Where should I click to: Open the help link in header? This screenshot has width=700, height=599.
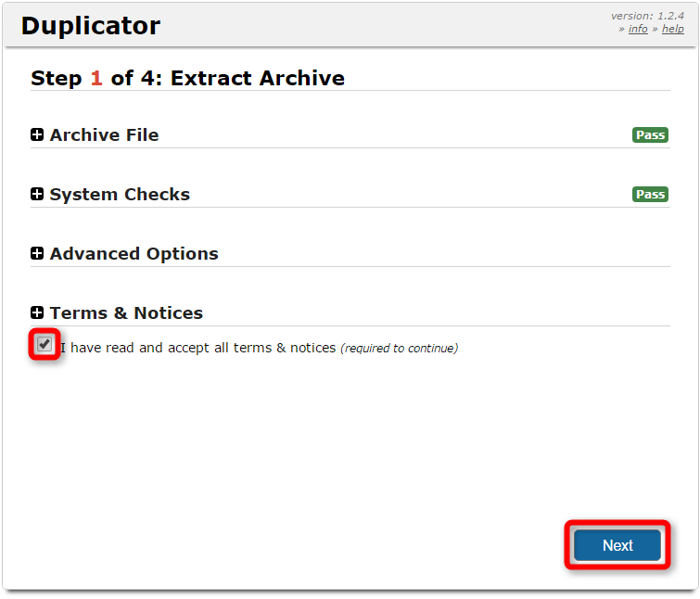673,29
